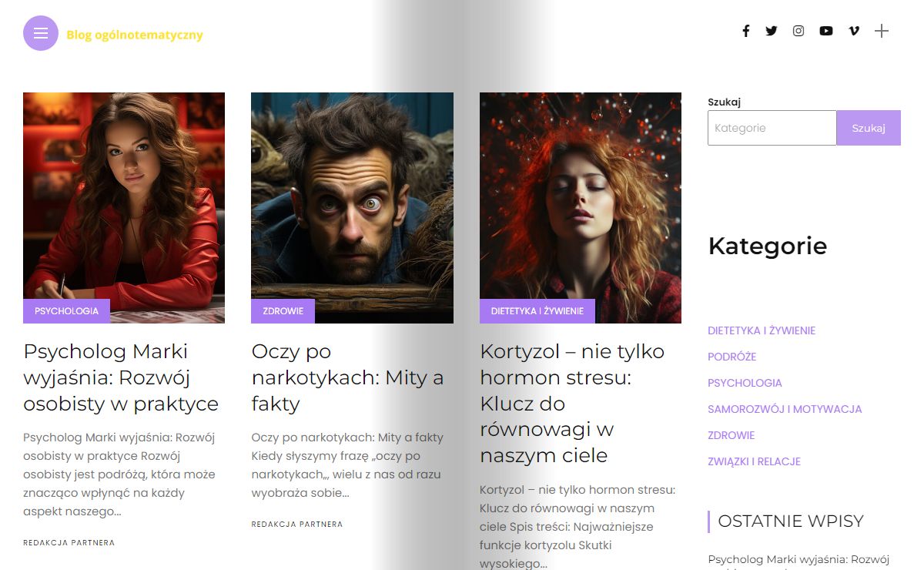Open the Vimeo social link
Viewport: 924px width, 570px height.
click(854, 31)
